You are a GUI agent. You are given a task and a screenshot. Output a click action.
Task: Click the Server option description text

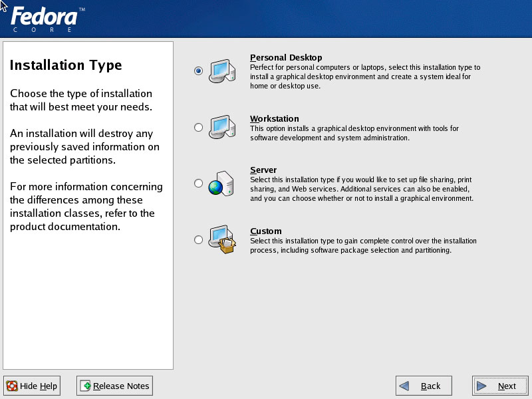[361, 189]
